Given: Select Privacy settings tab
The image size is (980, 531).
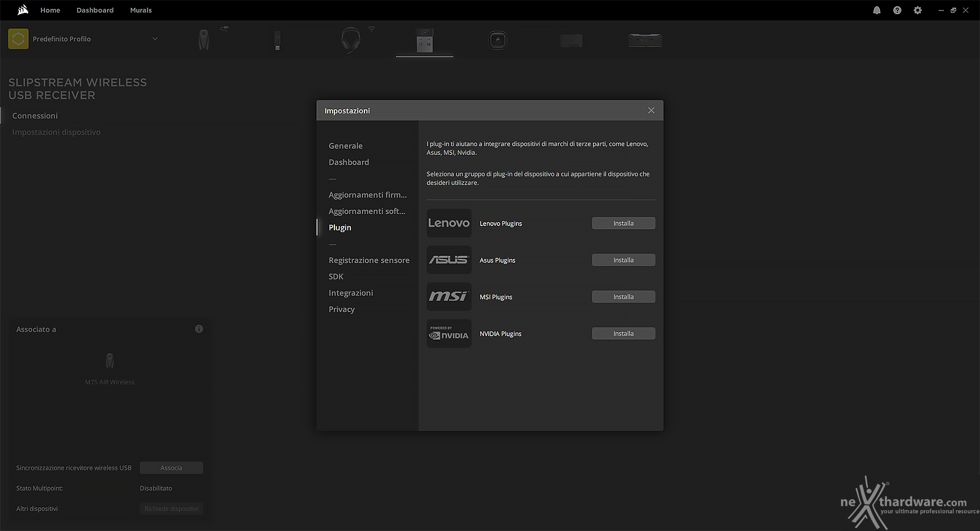Looking at the screenshot, I should coord(342,309).
